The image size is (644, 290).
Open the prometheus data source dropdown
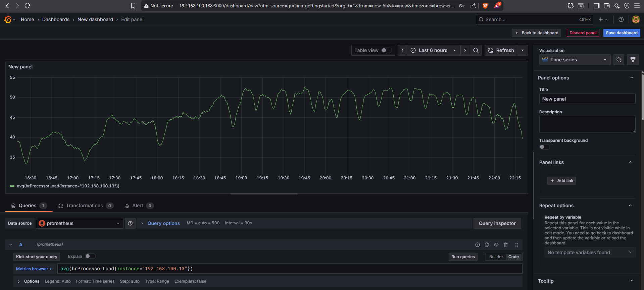pos(80,223)
